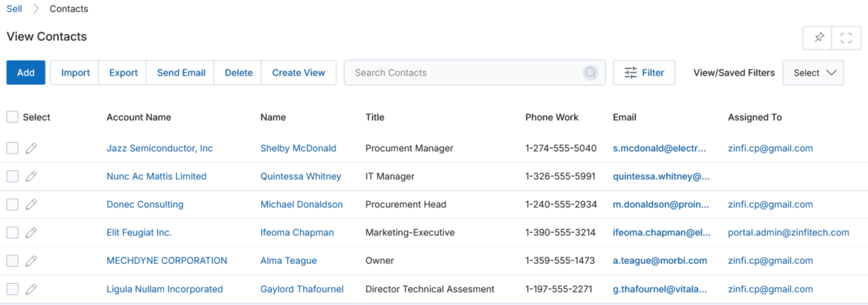Screen dimensions: 868x305
Task: Click assigned portal.admin@zinfitech.com link
Action: [x=789, y=233]
